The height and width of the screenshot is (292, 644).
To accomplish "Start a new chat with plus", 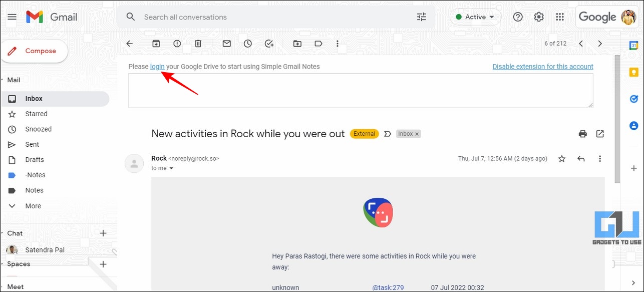I will point(103,233).
